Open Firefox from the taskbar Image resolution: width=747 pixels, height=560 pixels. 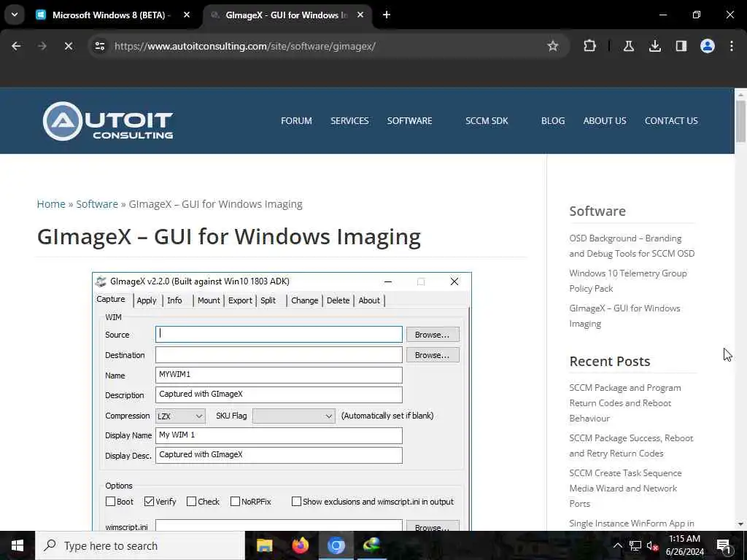coord(300,545)
